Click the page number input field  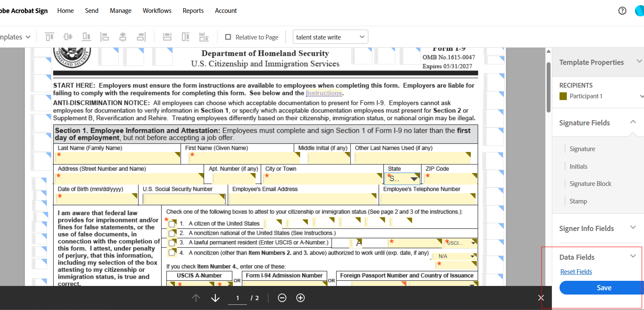click(237, 298)
